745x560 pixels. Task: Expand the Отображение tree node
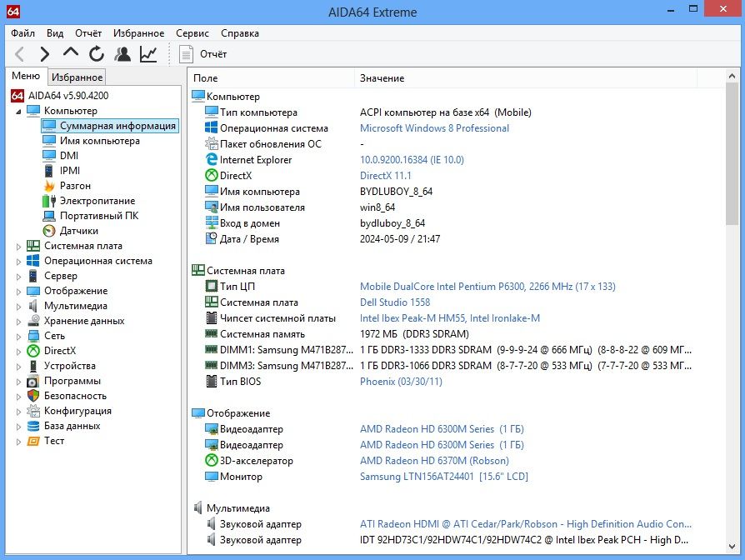18,292
